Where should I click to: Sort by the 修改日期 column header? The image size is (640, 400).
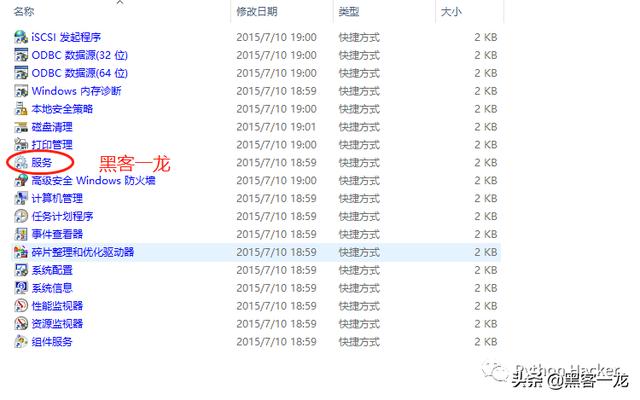click(x=257, y=11)
